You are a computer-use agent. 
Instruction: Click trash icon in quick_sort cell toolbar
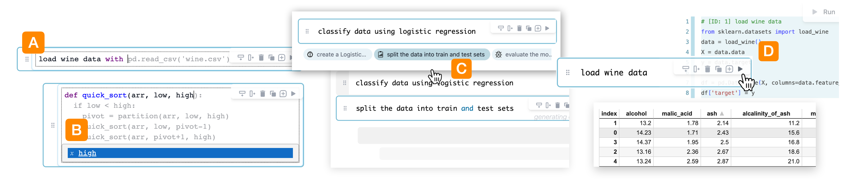click(x=262, y=94)
